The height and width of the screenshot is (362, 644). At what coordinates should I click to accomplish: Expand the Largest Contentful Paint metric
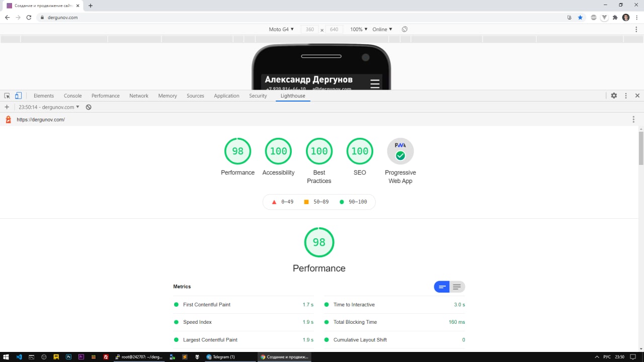point(244,340)
